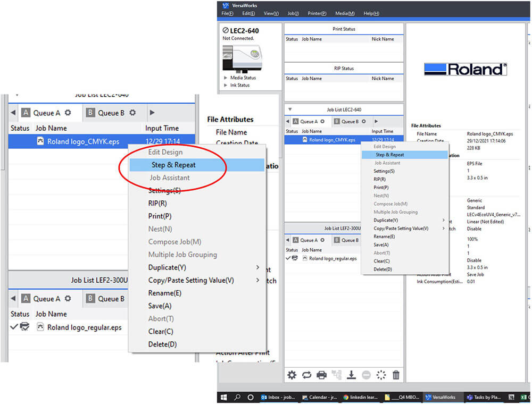Image resolution: width=532 pixels, height=405 pixels.
Task: Open Queue B gear settings in the enlarged LEC2-640 list
Action: pos(132,113)
